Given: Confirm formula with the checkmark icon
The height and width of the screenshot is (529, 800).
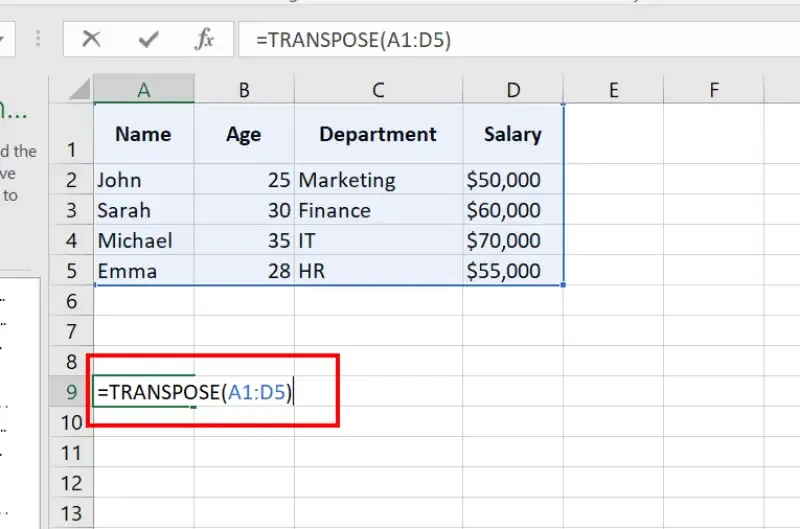Looking at the screenshot, I should tap(148, 39).
